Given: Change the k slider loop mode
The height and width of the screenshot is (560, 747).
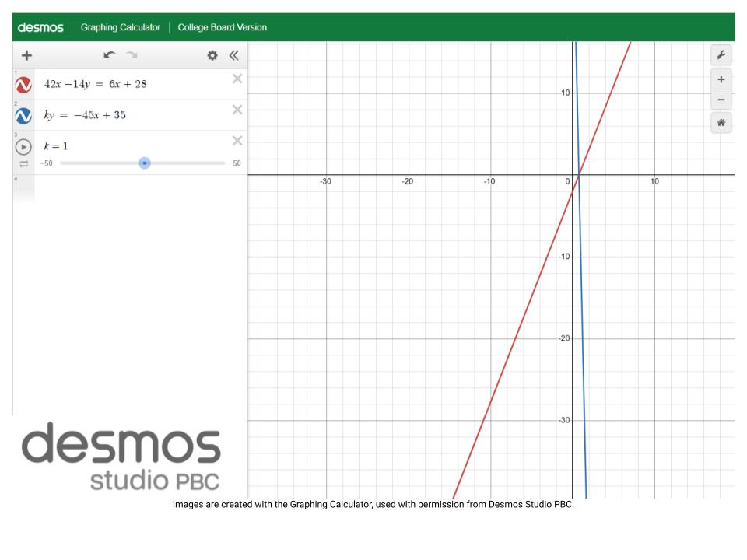Looking at the screenshot, I should (x=24, y=164).
